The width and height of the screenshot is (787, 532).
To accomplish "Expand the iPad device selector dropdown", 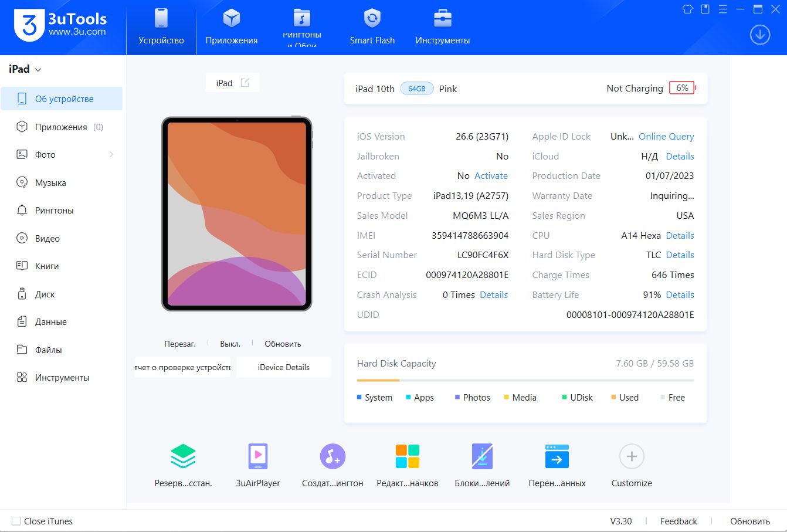I will 39,70.
